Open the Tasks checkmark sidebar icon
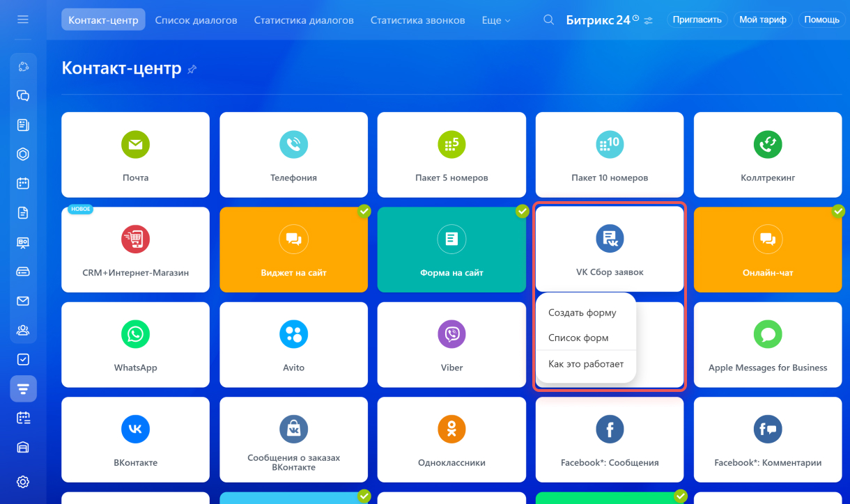This screenshot has height=504, width=850. click(x=23, y=359)
